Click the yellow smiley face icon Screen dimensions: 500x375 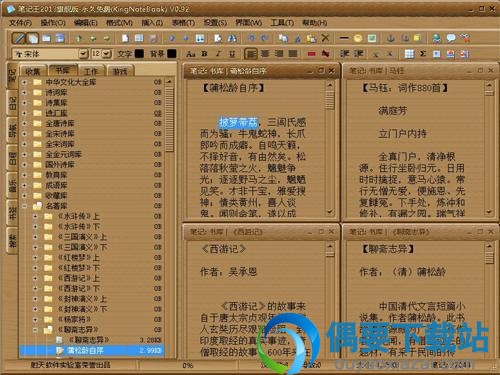pos(358,38)
